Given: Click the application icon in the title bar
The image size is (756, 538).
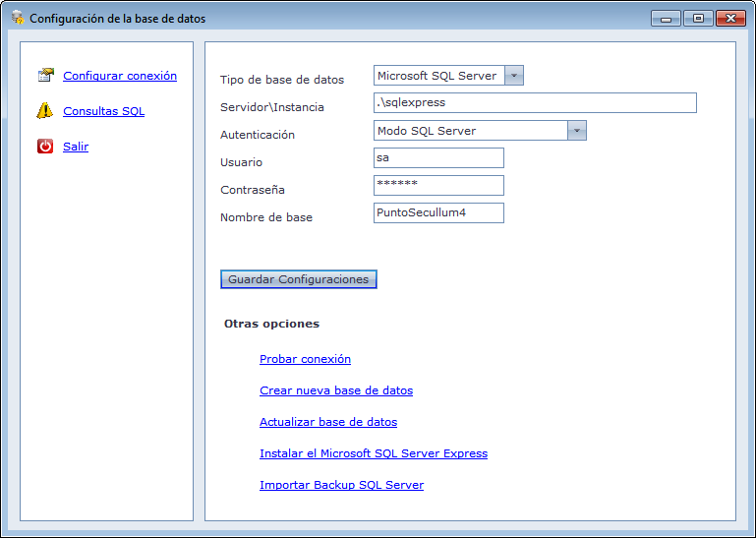Looking at the screenshot, I should point(17,18).
